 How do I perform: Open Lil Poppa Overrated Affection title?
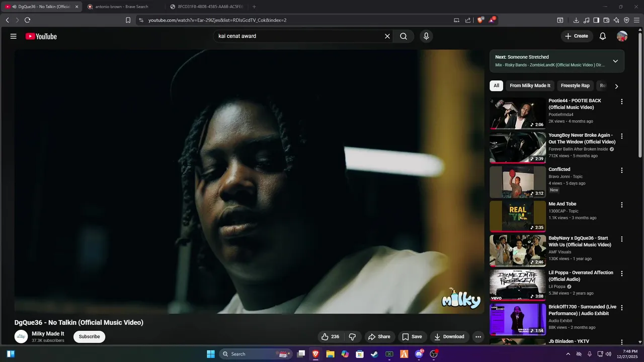[581, 276]
